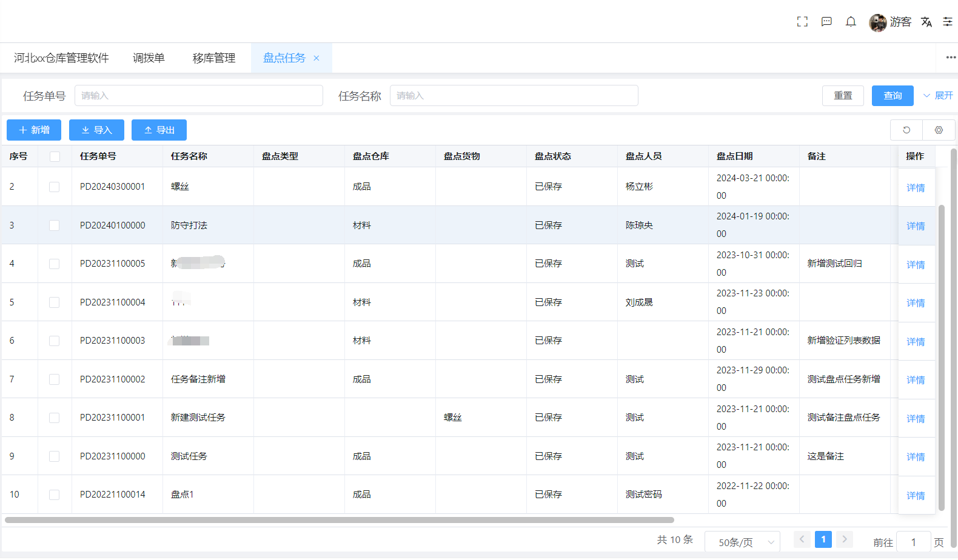Switch to the 移库管理 tab
The height and width of the screenshot is (560, 958).
[x=214, y=58]
